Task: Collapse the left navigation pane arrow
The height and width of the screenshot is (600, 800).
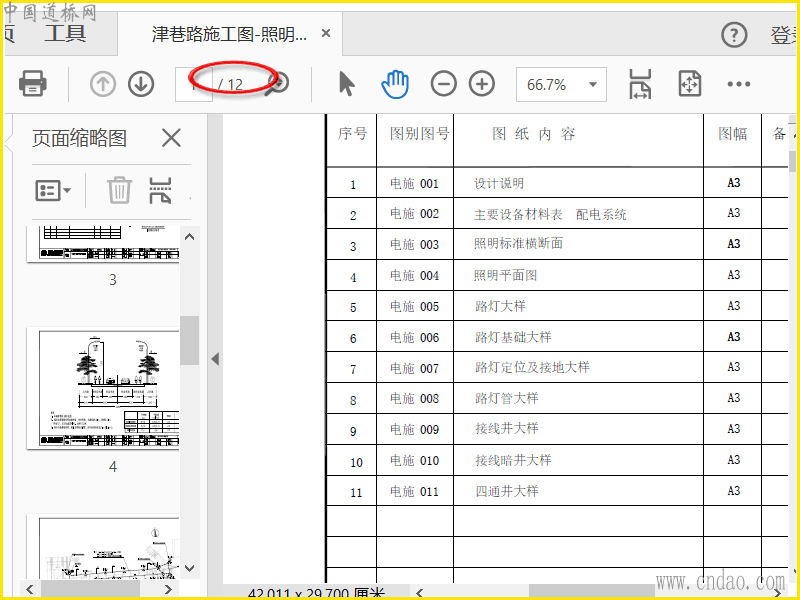Action: [215, 359]
